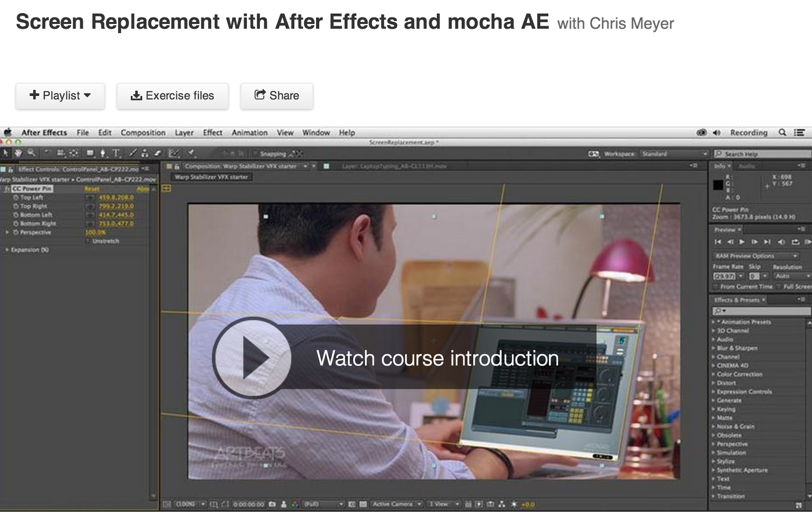Select the Eraser tool

tap(157, 153)
